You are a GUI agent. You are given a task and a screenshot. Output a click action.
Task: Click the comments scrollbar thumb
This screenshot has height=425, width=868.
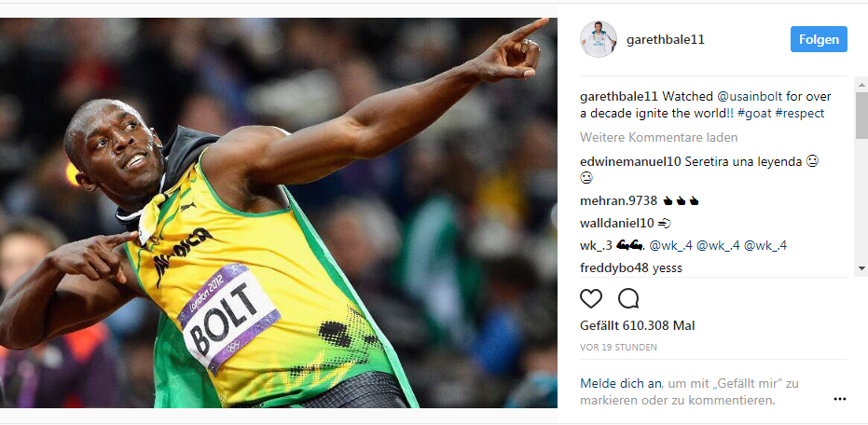(861, 116)
